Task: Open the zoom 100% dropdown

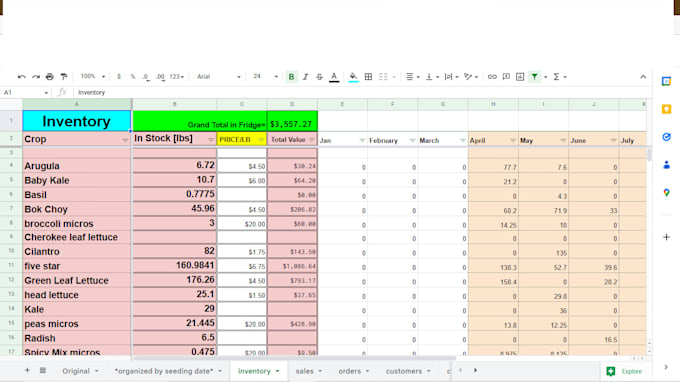Action: click(x=92, y=76)
